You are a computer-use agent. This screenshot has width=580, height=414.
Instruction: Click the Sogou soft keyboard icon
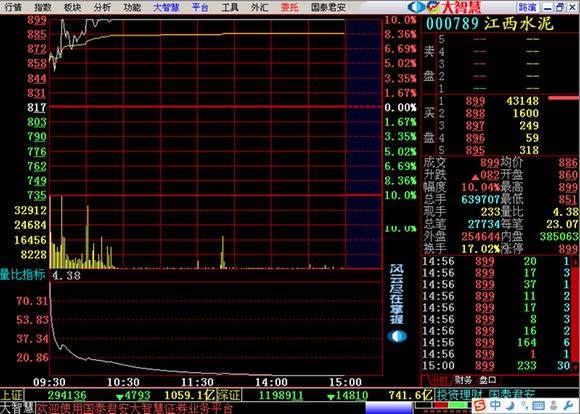point(539,405)
